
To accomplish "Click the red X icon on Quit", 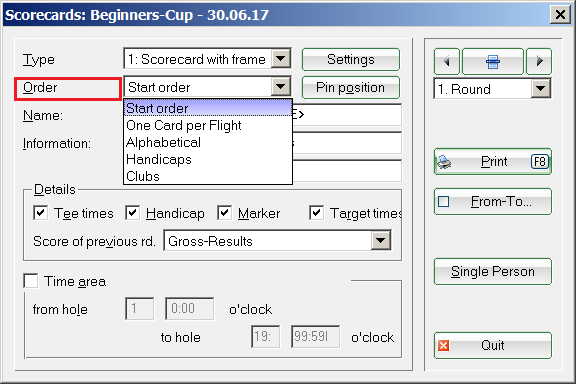I will 443,345.
